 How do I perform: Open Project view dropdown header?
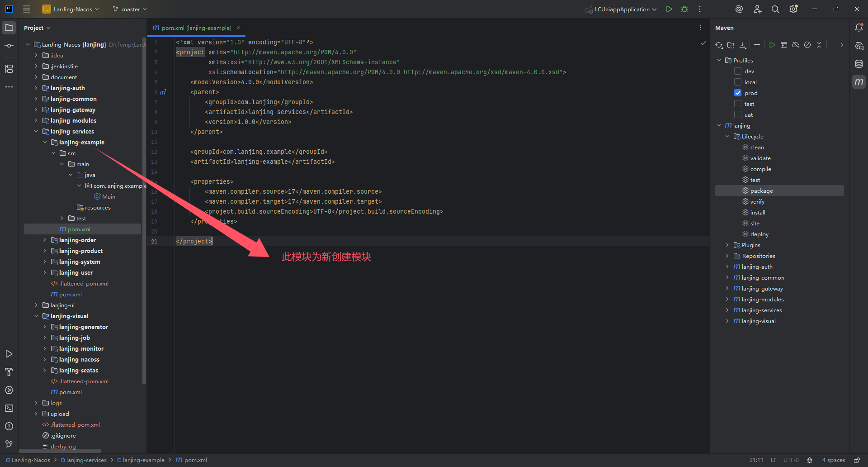37,28
